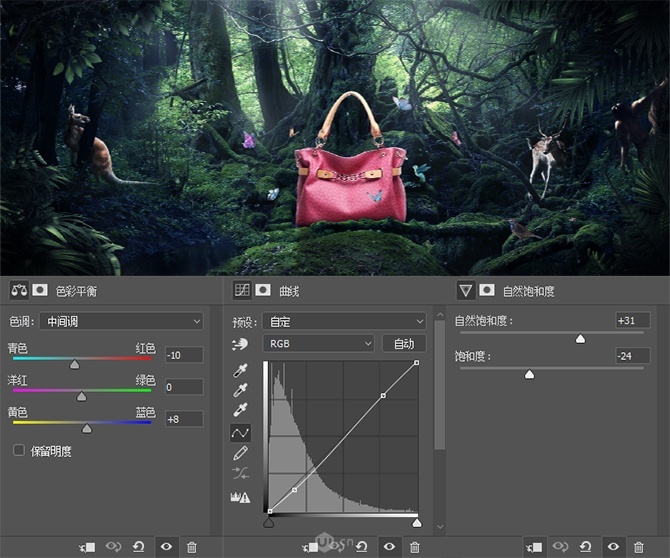Delete the Vibrance adjustment layer
This screenshot has height=558, width=670.
639,547
